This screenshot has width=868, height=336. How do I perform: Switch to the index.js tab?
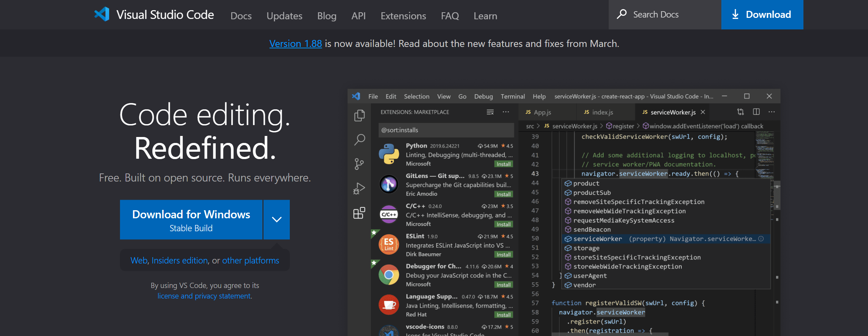click(606, 112)
